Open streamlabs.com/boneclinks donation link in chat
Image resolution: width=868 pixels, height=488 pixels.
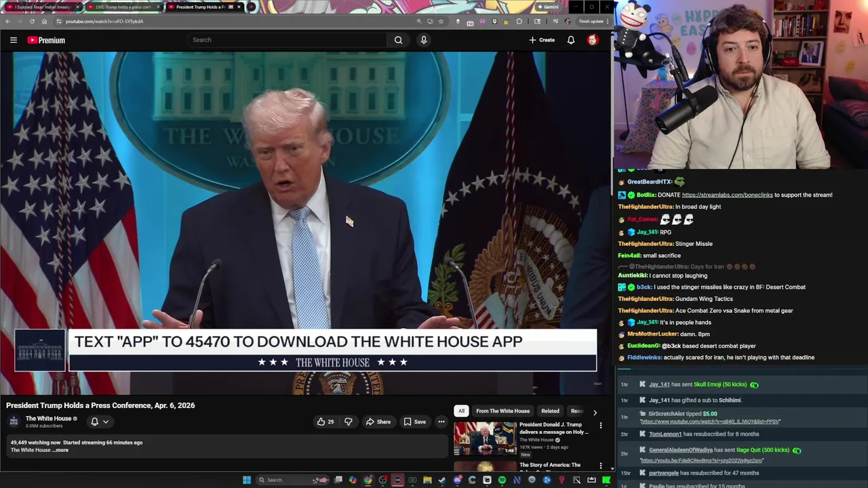tap(727, 195)
